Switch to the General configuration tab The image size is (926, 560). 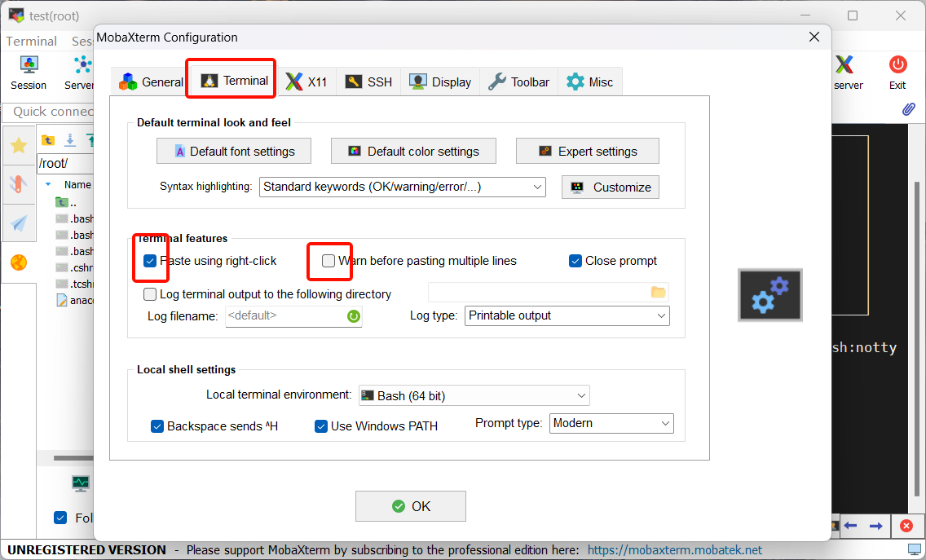coord(151,82)
